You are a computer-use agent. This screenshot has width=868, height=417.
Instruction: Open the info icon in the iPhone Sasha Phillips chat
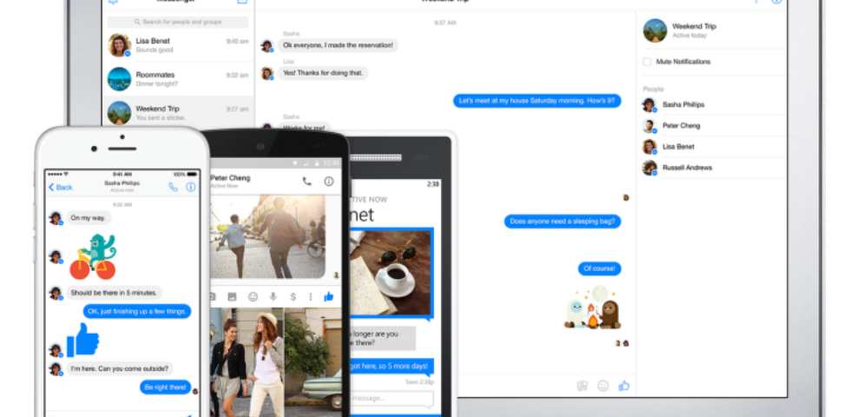coord(190,187)
